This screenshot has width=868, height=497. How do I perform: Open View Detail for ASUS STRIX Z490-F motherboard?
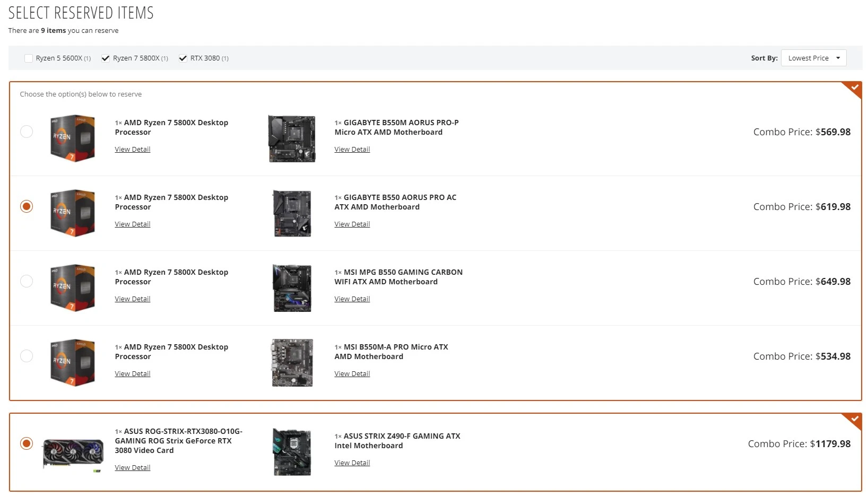pyautogui.click(x=352, y=463)
